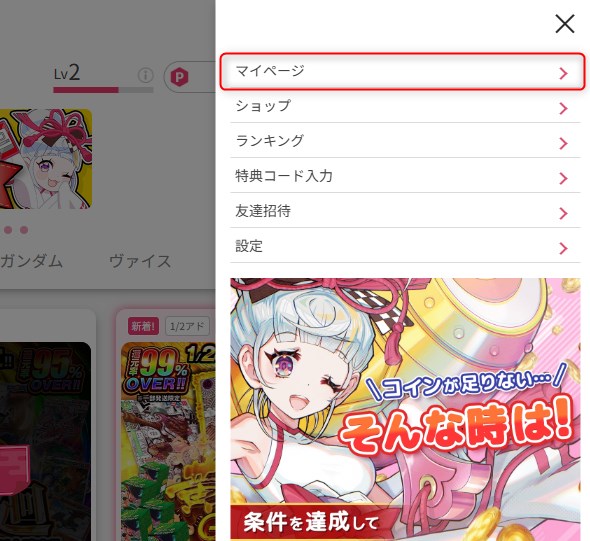The width and height of the screenshot is (590, 541).
Task: Click chevron arrow beside ショップ
Action: (563, 108)
